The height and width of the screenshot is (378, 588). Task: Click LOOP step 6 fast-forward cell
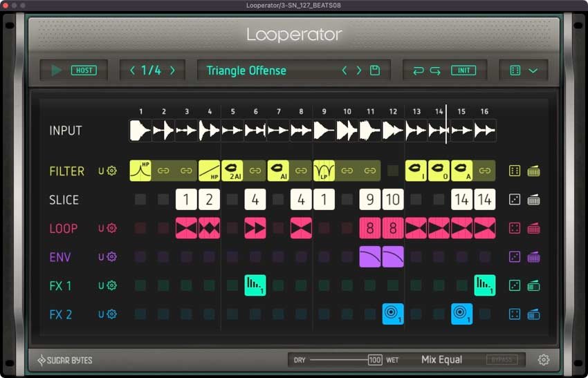(255, 228)
